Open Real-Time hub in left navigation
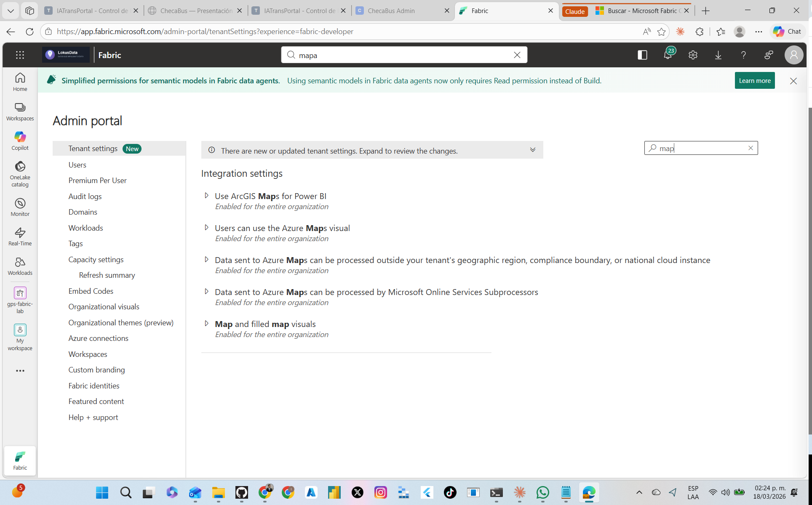This screenshot has height=505, width=812. click(x=20, y=237)
